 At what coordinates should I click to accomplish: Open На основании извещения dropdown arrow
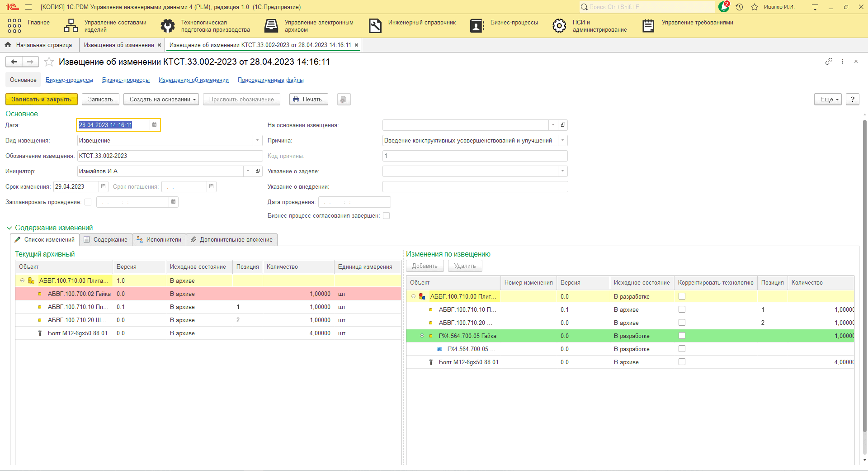(553, 125)
